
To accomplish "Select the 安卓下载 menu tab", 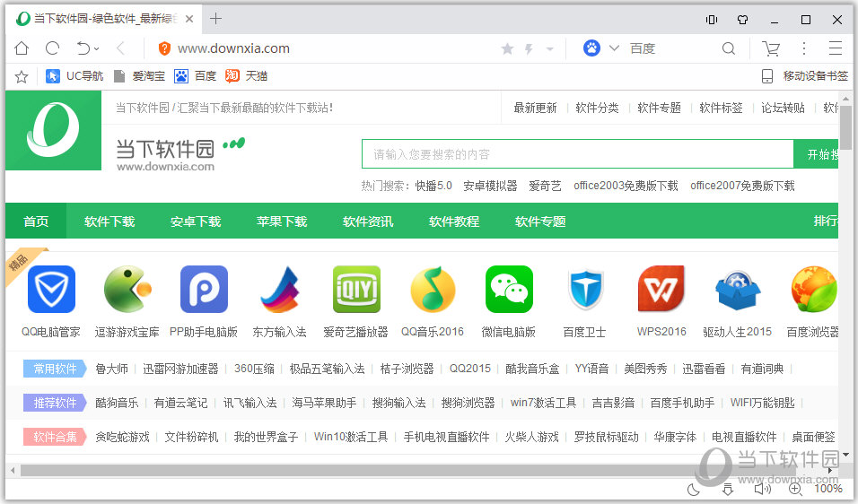I will coord(196,222).
